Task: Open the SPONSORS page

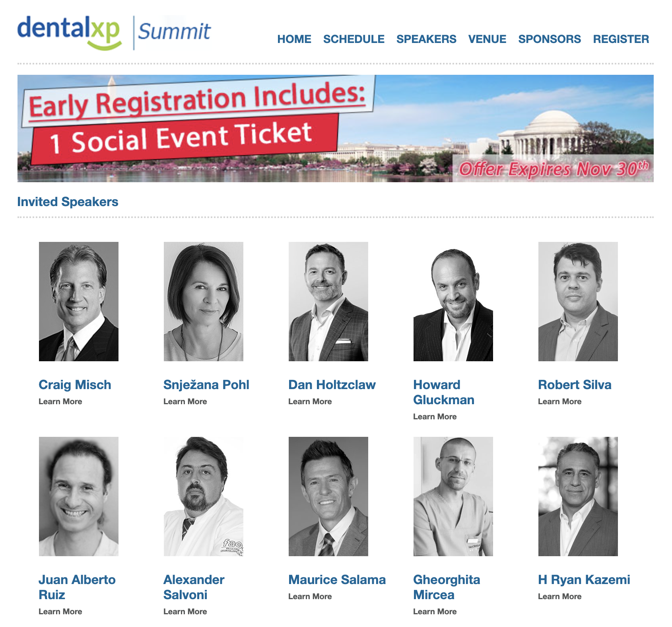Action: pos(549,39)
